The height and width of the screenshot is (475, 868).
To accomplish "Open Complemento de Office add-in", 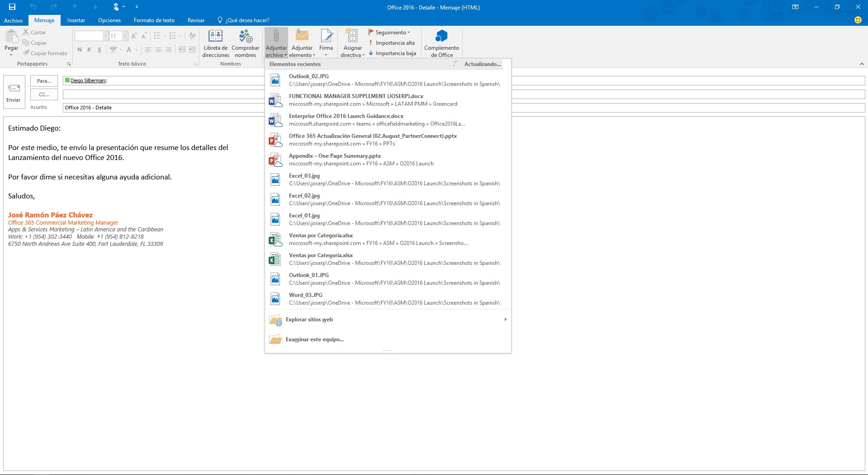I will (x=441, y=43).
